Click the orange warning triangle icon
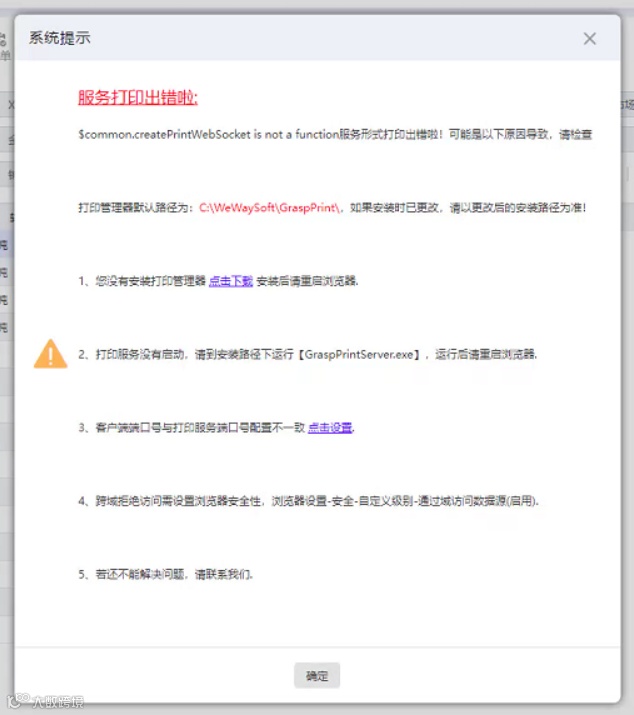This screenshot has width=634, height=715. coord(51,354)
